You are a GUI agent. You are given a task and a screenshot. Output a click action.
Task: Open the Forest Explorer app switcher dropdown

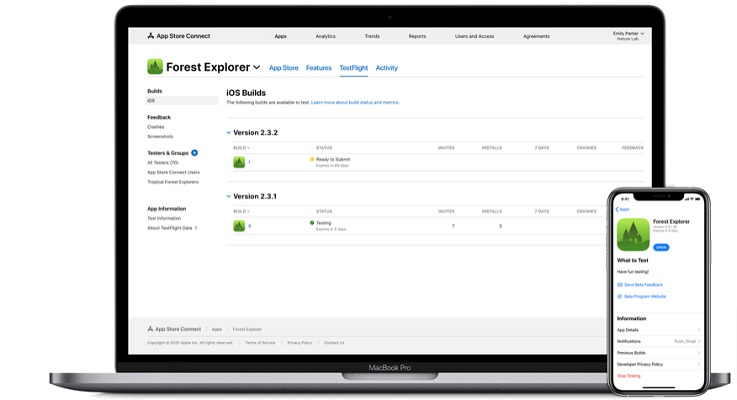click(257, 67)
